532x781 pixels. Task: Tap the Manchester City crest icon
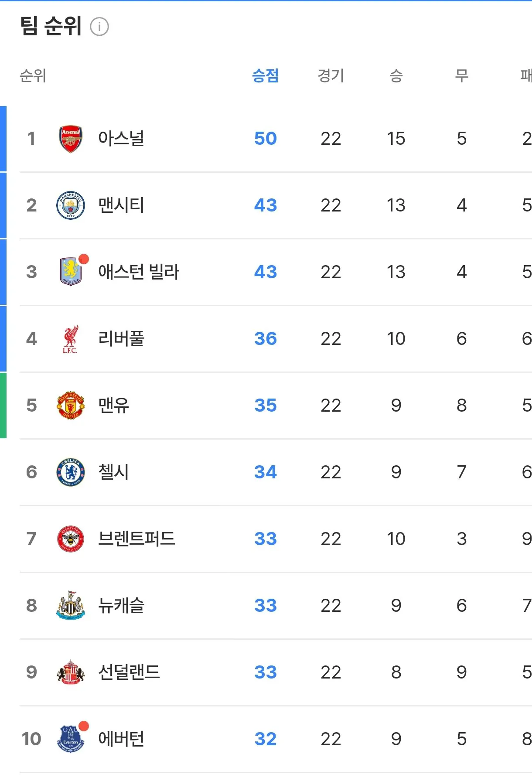71,205
